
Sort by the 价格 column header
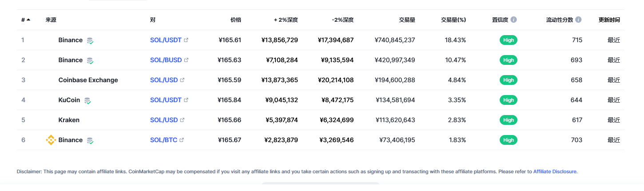point(236,20)
